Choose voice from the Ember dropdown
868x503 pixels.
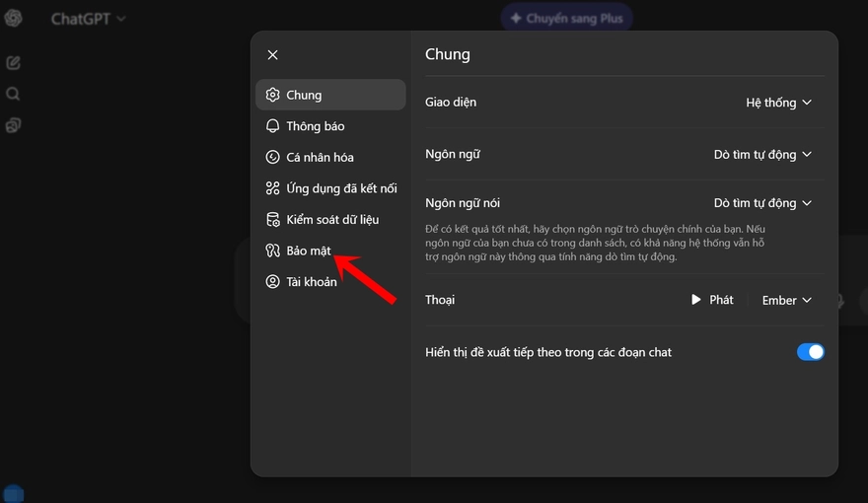[786, 300]
